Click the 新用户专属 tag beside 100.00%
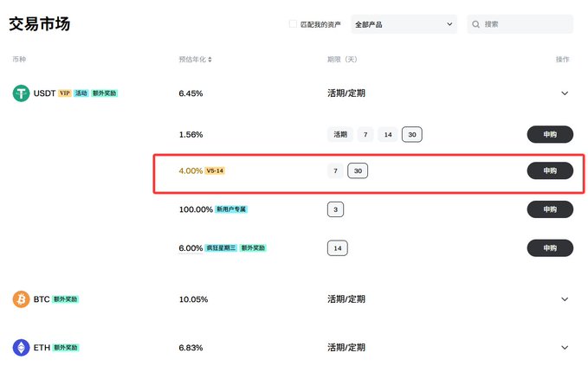 tap(231, 209)
